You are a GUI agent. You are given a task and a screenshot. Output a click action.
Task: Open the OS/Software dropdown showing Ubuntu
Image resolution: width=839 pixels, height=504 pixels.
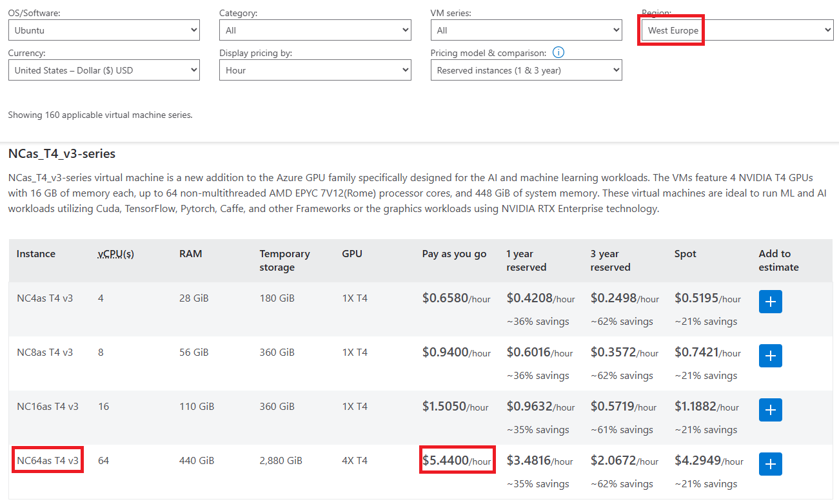click(x=104, y=30)
